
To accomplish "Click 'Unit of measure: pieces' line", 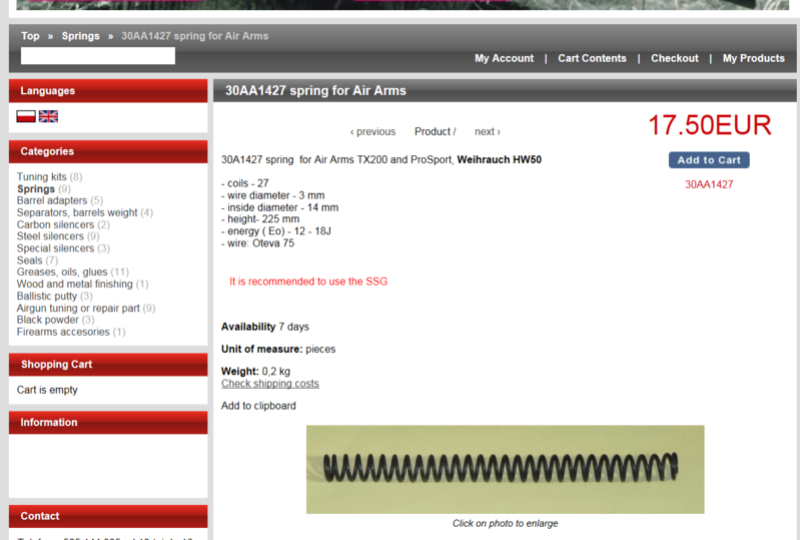I will (x=278, y=349).
